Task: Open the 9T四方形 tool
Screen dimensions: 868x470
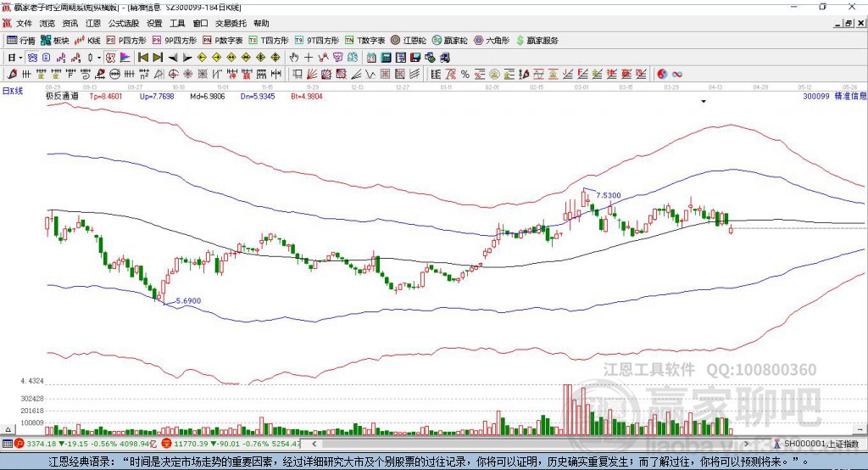Action: tap(316, 41)
